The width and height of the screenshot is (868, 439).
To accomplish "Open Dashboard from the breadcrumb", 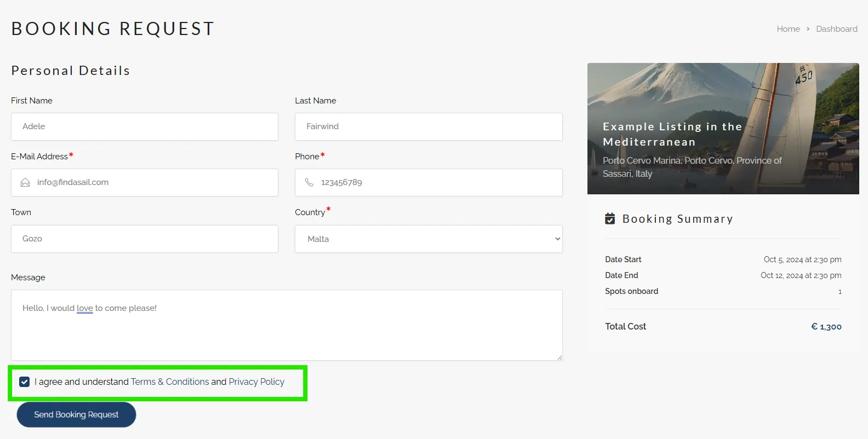I will click(x=836, y=29).
